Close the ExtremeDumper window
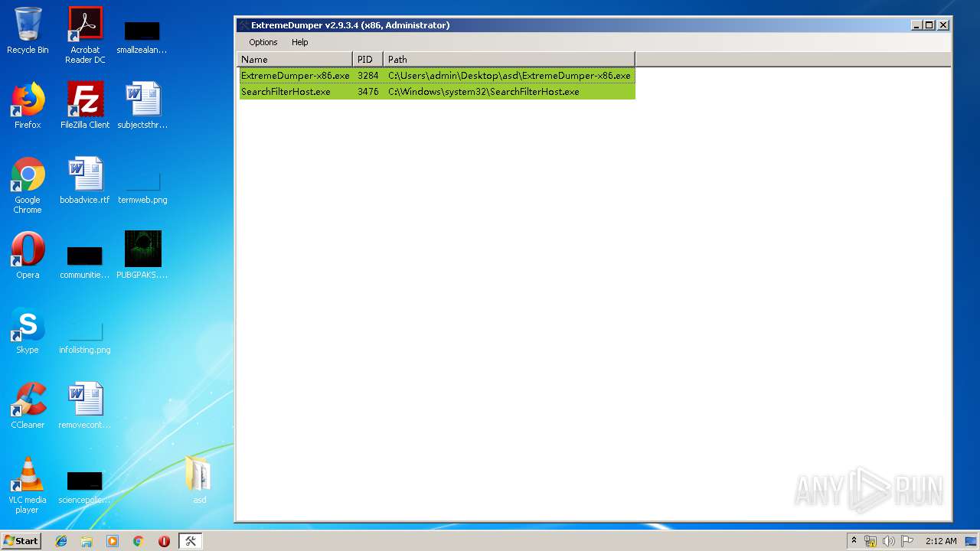 click(x=943, y=25)
